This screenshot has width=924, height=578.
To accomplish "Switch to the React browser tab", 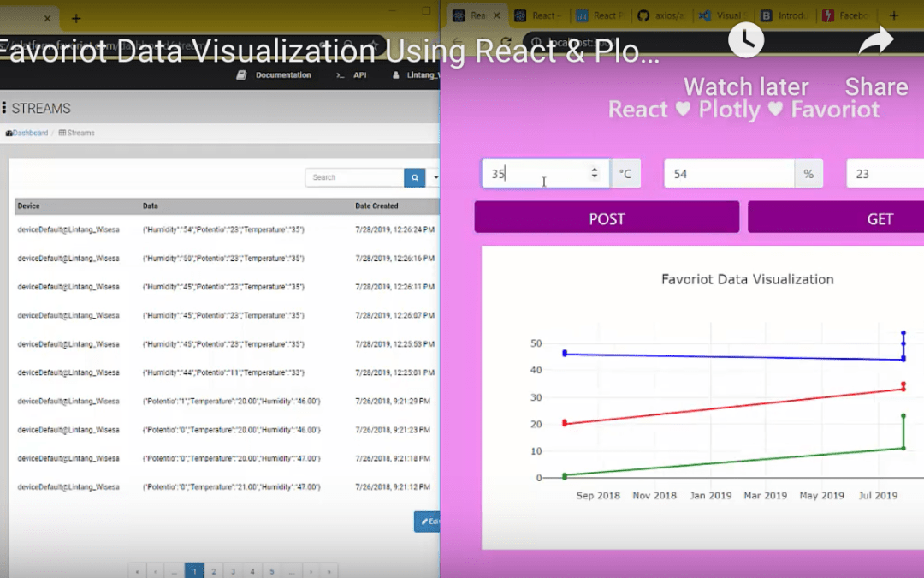I will 539,15.
